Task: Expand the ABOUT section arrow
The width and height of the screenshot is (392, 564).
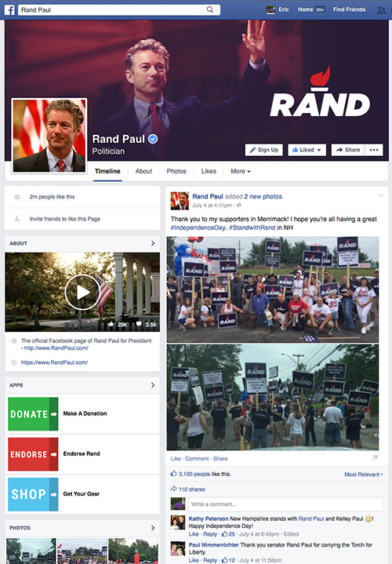Action: pyautogui.click(x=153, y=243)
